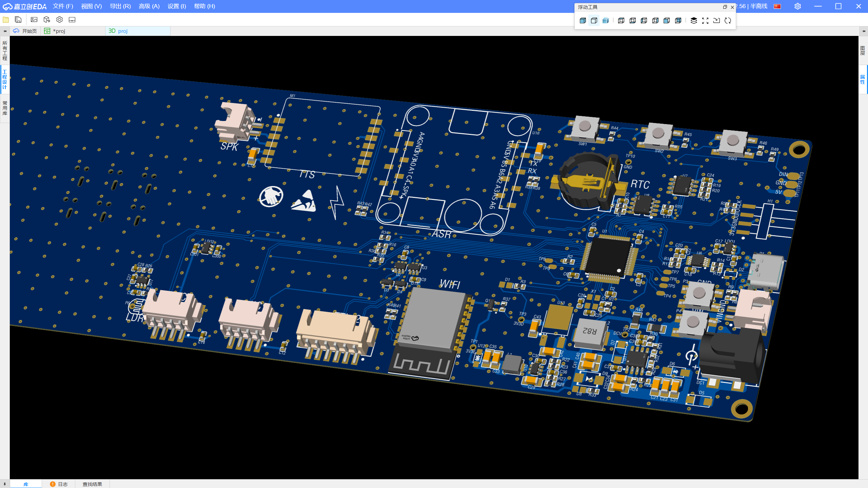Open the 日志 log tab

coord(59,484)
